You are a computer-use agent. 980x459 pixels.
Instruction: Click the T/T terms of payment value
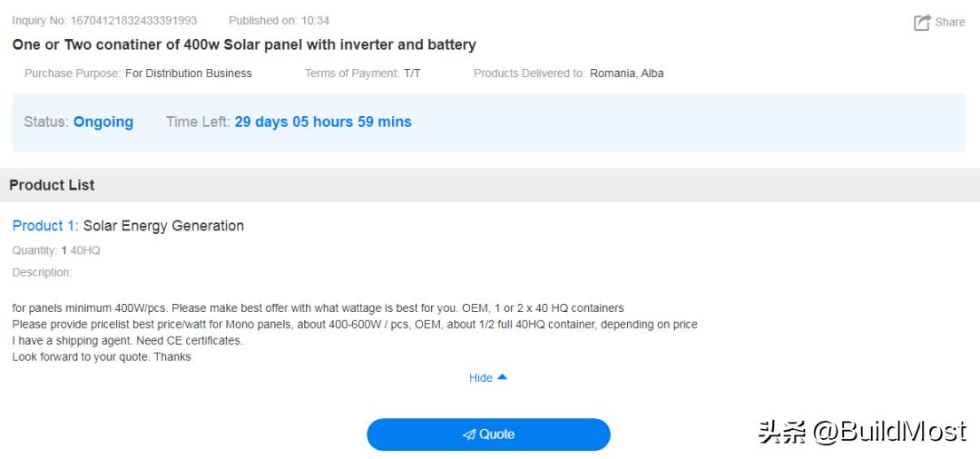pyautogui.click(x=412, y=73)
